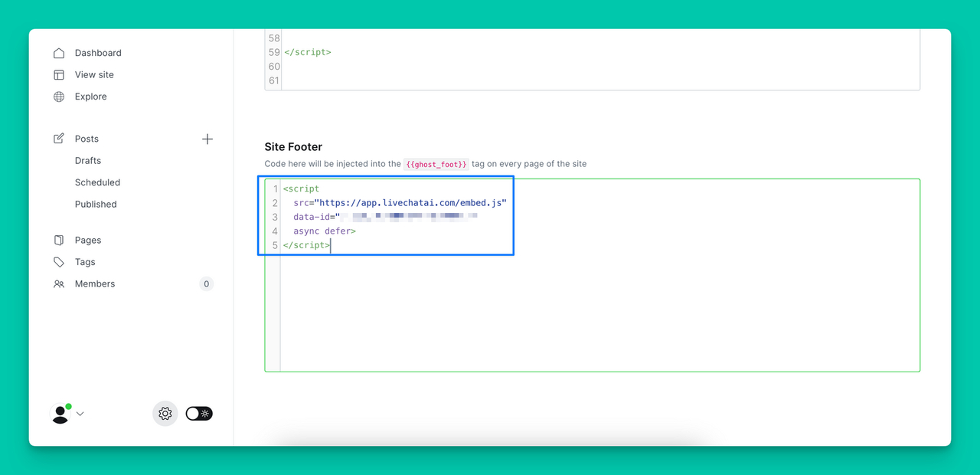Click the </script> on line 59
This screenshot has width=980, height=475.
point(307,52)
